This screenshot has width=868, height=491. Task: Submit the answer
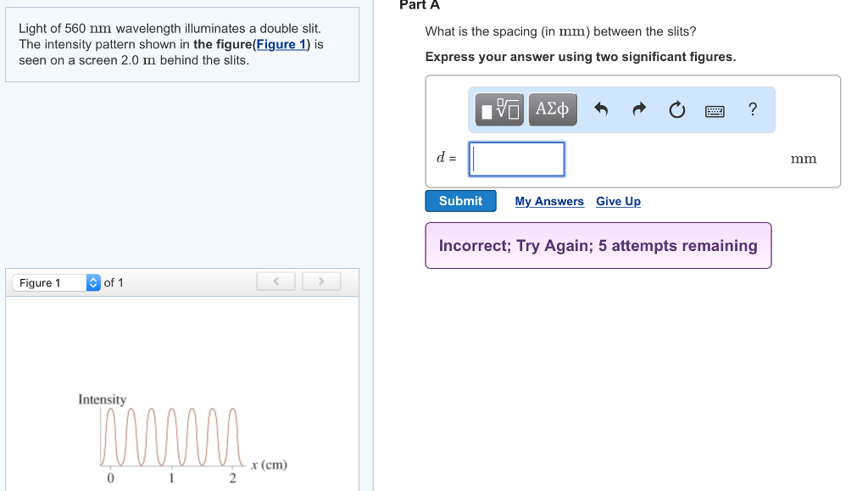460,201
